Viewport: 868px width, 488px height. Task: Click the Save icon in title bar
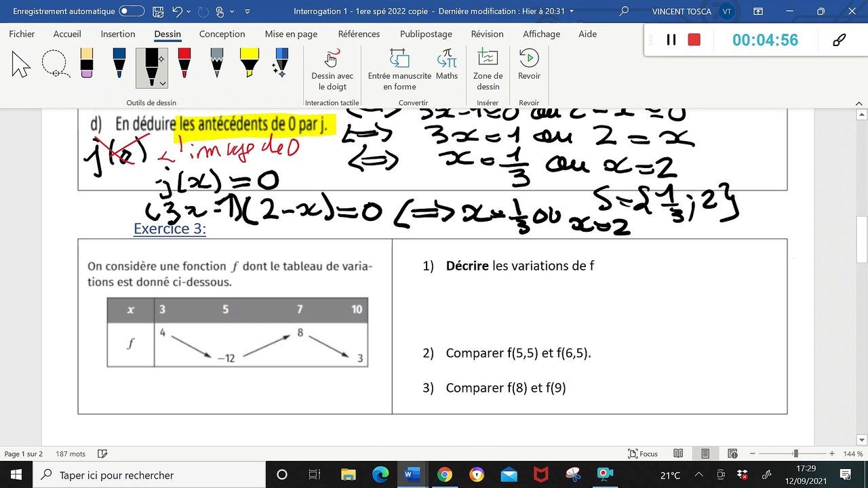(x=157, y=12)
